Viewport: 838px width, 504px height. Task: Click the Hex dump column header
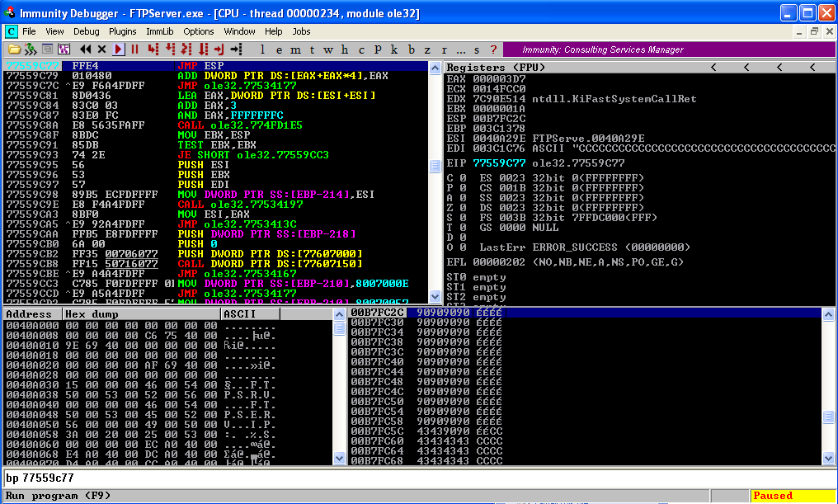point(142,313)
